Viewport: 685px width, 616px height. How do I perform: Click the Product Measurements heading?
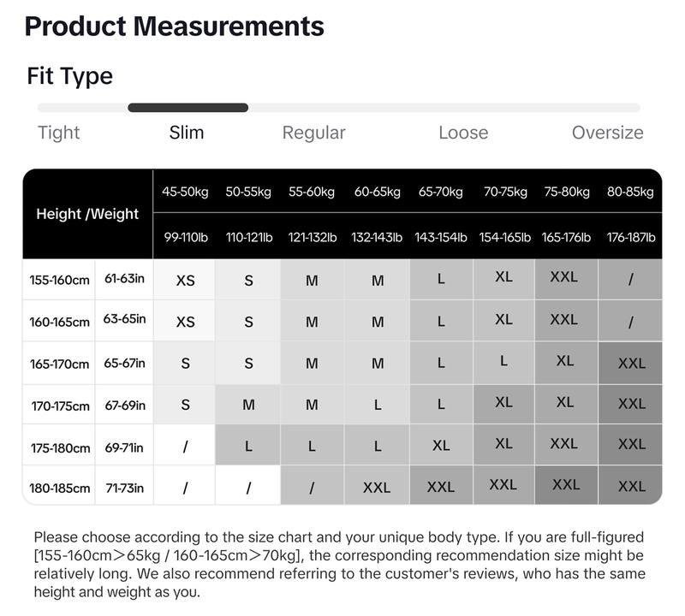click(x=175, y=27)
